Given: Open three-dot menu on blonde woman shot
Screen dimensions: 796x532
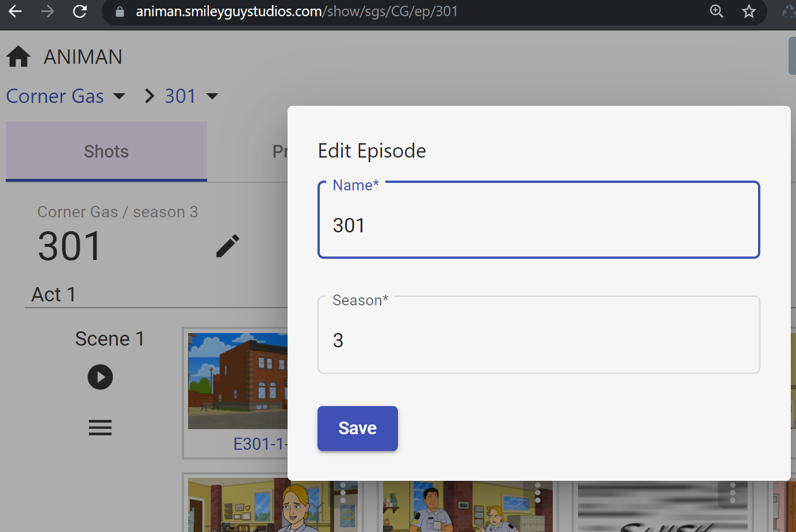Looking at the screenshot, I should [343, 493].
